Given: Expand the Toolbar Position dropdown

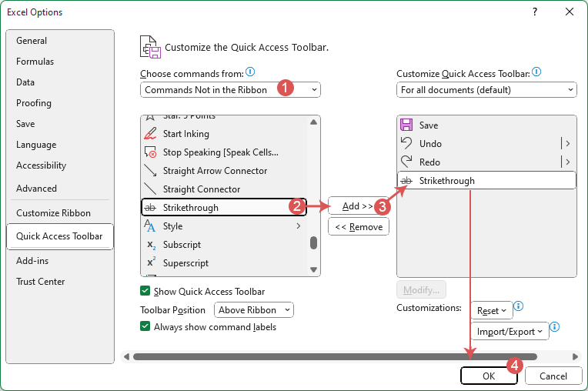Looking at the screenshot, I should pos(254,310).
